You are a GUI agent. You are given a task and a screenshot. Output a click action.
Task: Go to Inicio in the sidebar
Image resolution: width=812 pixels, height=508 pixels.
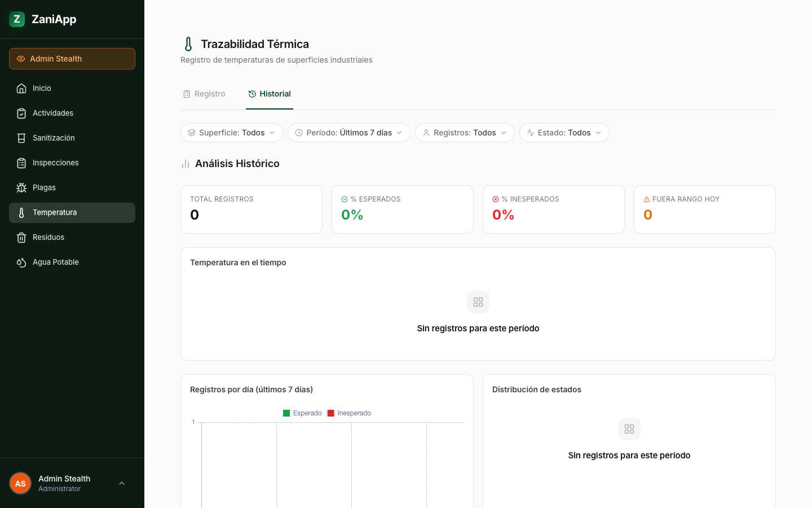point(72,89)
